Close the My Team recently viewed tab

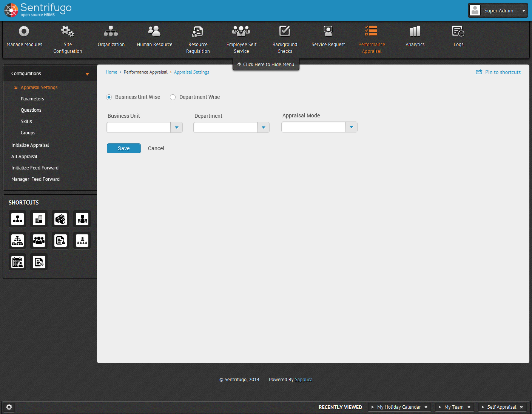click(469, 407)
